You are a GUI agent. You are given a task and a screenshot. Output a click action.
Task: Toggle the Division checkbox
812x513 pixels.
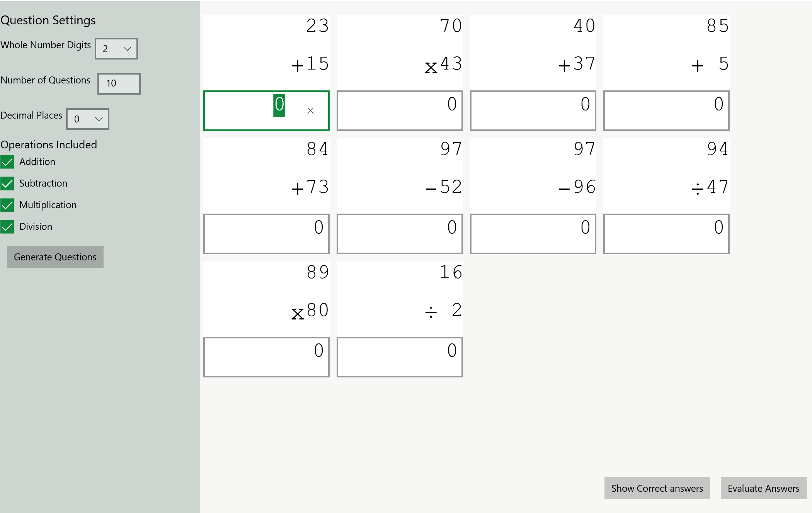pyautogui.click(x=7, y=227)
